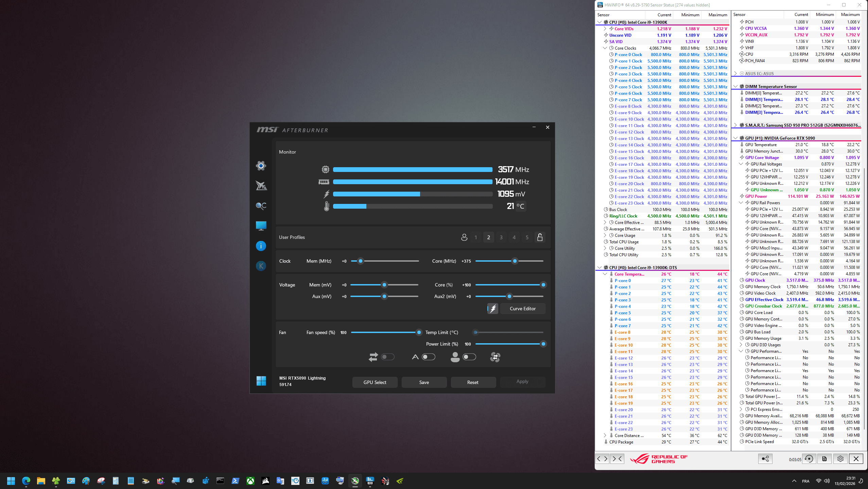868x489 pixels.
Task: Click the profile lock icon
Action: point(540,237)
